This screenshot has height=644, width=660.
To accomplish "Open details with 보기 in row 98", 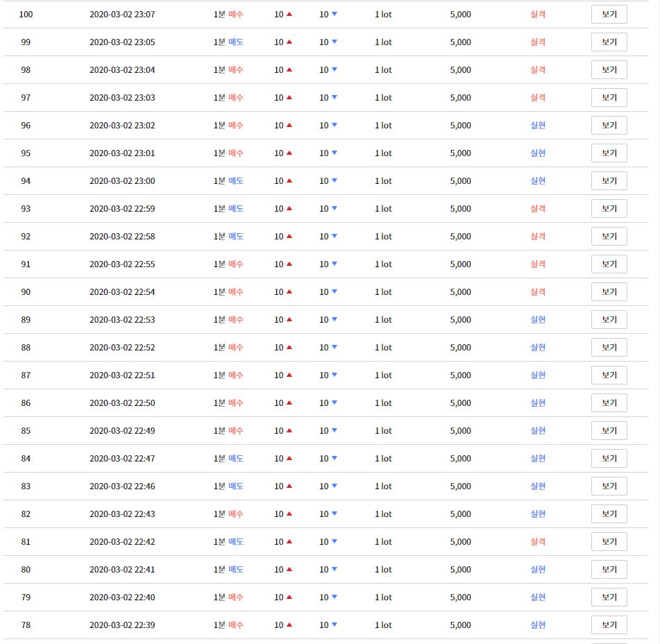I will (609, 70).
